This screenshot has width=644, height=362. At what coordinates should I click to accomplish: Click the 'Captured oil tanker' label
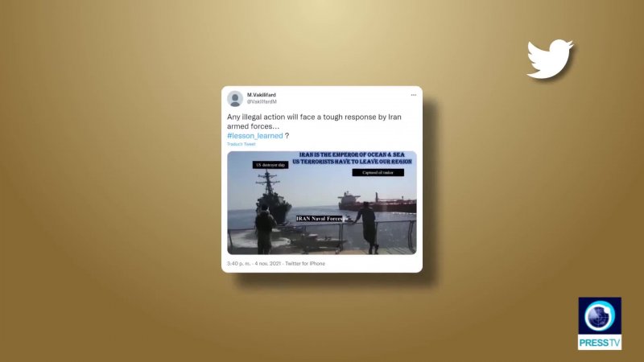tap(378, 173)
